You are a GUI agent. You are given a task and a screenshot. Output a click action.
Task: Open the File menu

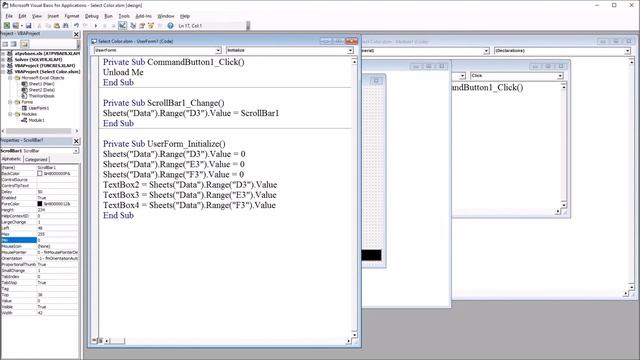9,16
